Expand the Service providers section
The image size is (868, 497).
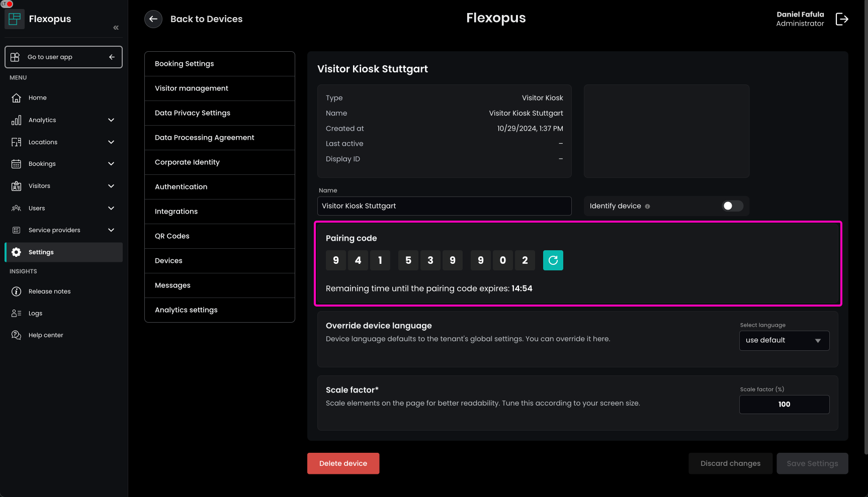pos(111,230)
